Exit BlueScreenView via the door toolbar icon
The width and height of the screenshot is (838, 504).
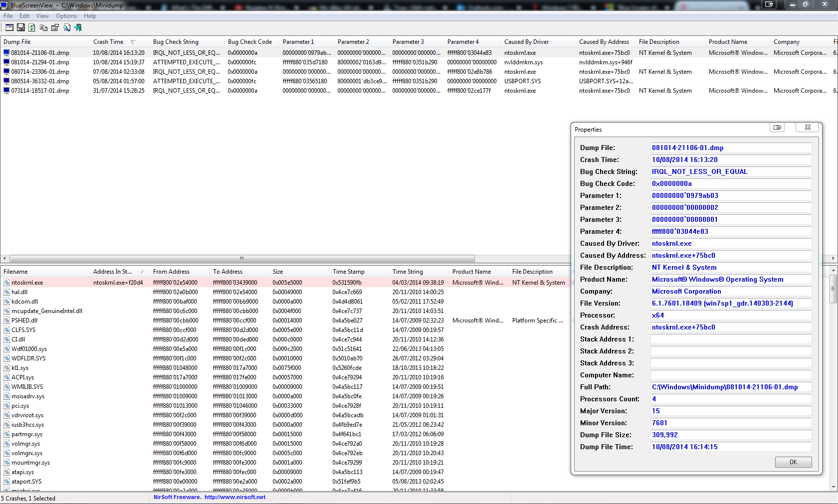tap(78, 27)
